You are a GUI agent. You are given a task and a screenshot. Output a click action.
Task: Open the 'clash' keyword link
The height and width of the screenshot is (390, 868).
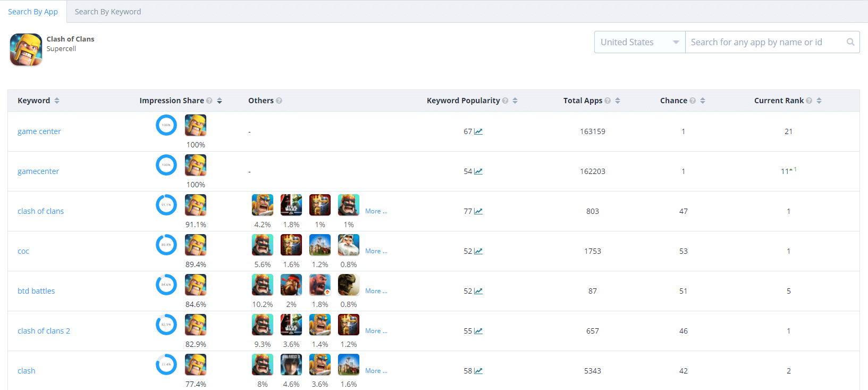coord(27,371)
